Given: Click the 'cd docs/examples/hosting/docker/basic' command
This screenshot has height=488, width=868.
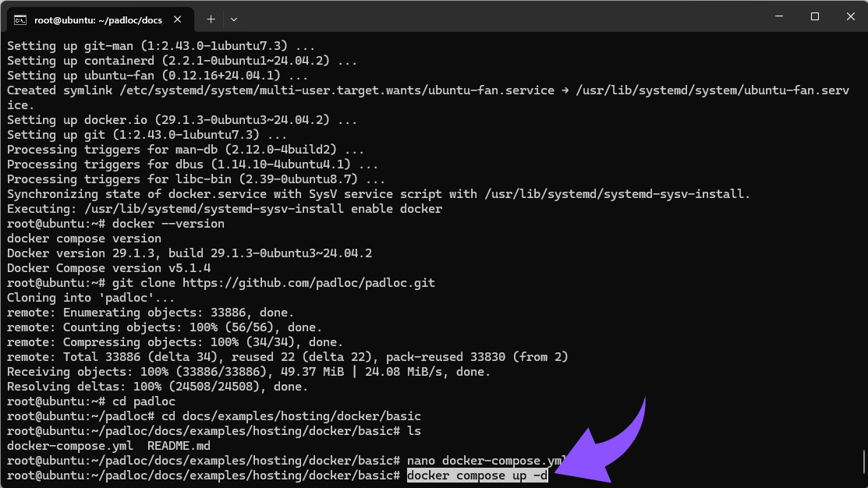Looking at the screenshot, I should 291,416.
